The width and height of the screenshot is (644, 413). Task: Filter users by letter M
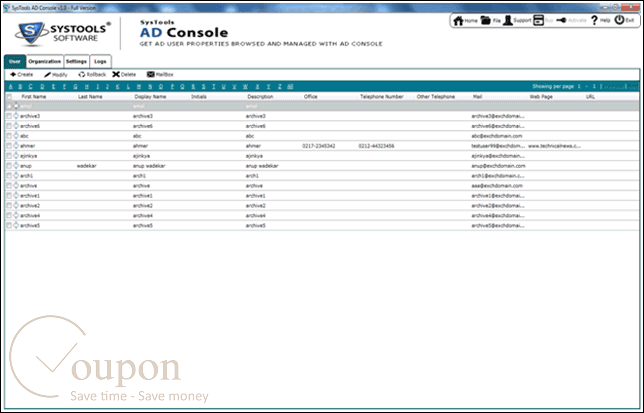(139, 86)
